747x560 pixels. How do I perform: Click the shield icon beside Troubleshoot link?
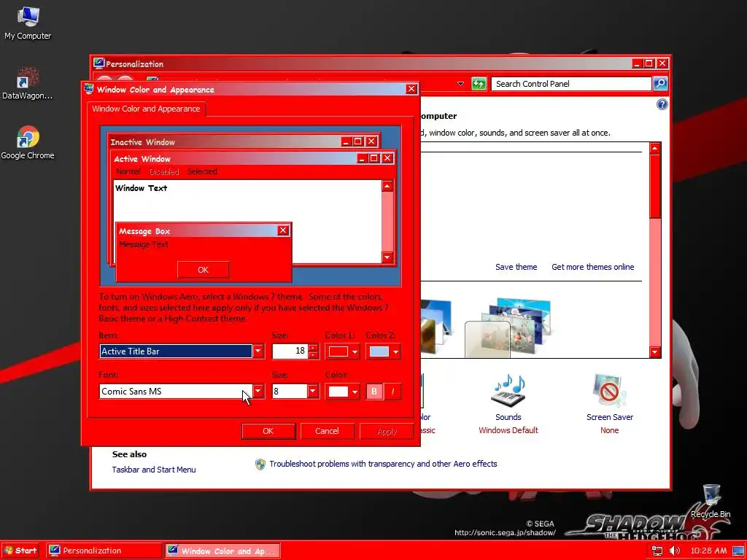pyautogui.click(x=260, y=464)
